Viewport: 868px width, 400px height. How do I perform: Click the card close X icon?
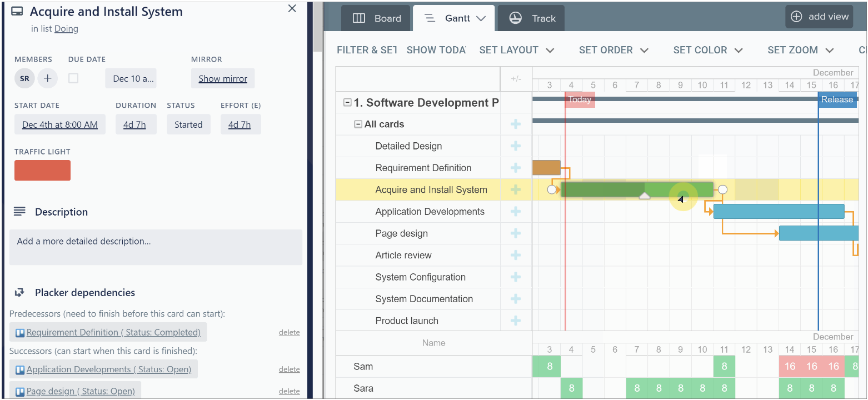292,8
